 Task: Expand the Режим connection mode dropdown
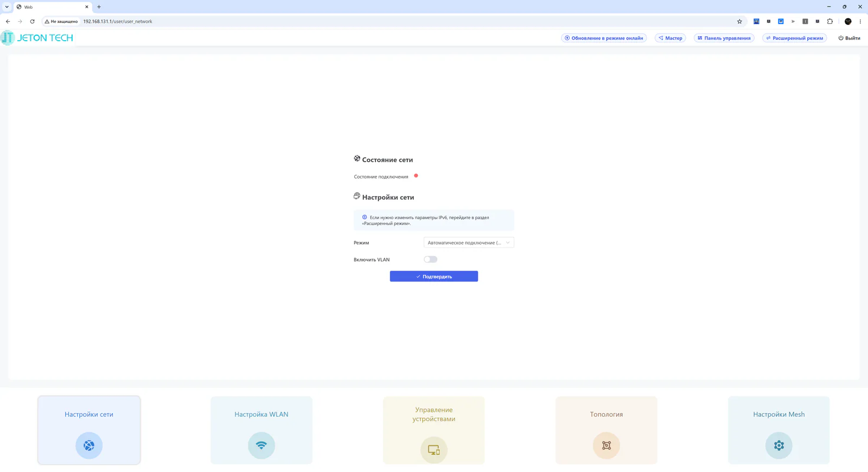pyautogui.click(x=469, y=243)
